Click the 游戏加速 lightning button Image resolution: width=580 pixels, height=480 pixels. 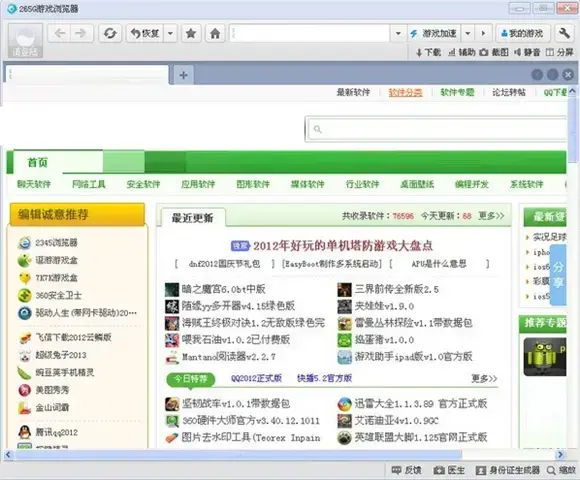pos(434,34)
